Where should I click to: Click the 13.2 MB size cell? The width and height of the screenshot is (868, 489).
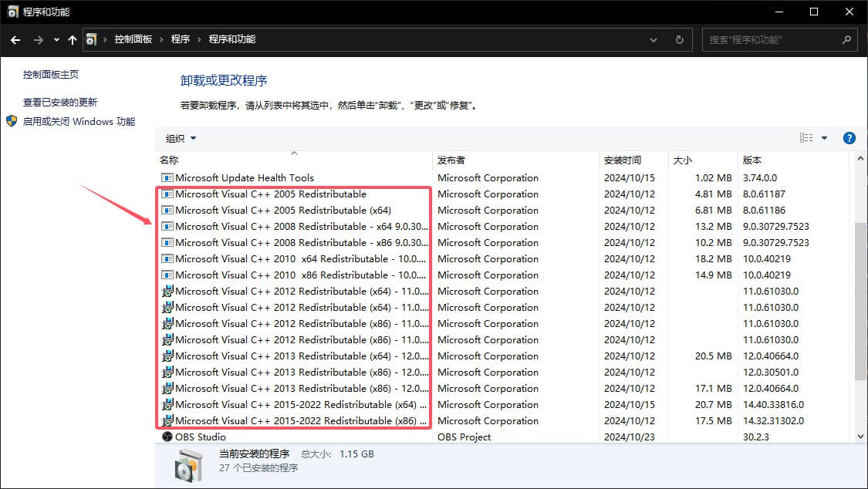(x=714, y=226)
